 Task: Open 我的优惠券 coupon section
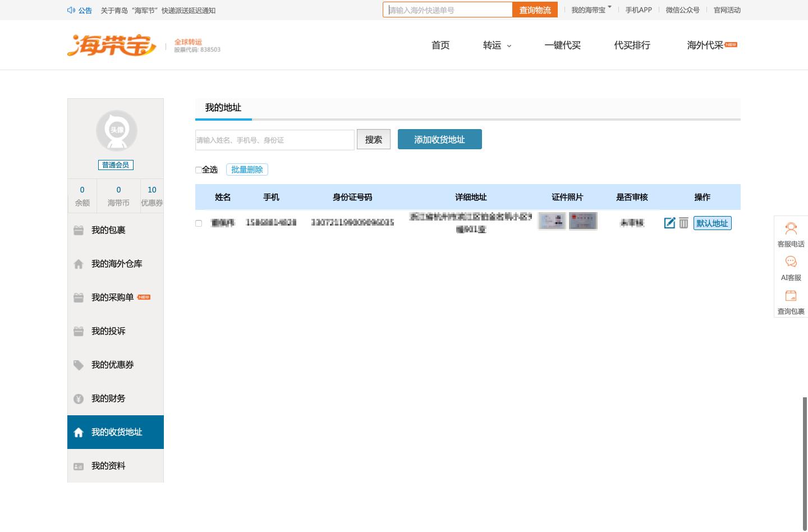point(112,365)
